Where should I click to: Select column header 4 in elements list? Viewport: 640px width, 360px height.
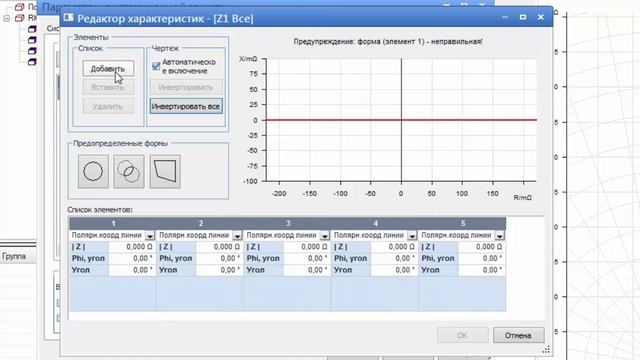click(375, 223)
